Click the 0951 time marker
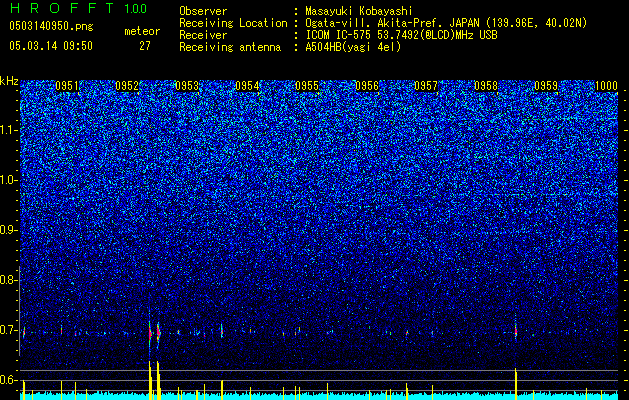The height and width of the screenshot is (400, 629). coord(67,86)
